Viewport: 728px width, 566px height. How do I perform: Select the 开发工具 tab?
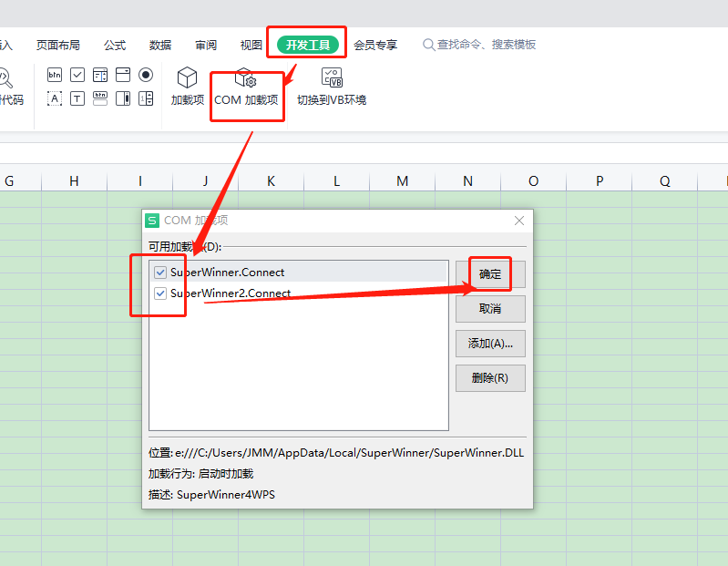pos(307,45)
